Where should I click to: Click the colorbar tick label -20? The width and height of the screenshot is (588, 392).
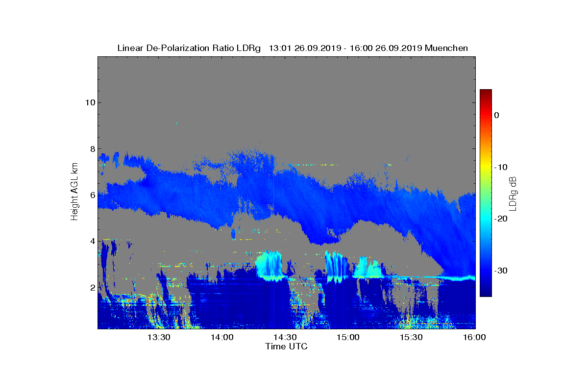500,219
